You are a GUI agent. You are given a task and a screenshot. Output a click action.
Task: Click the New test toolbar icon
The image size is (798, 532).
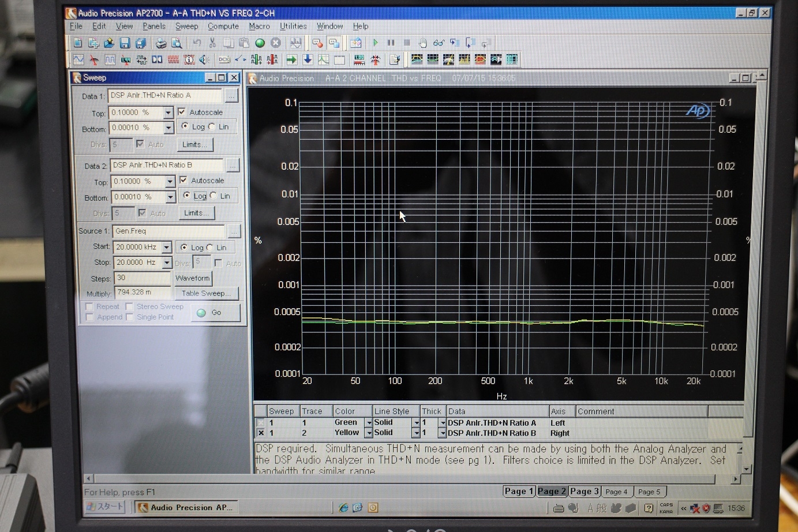77,43
